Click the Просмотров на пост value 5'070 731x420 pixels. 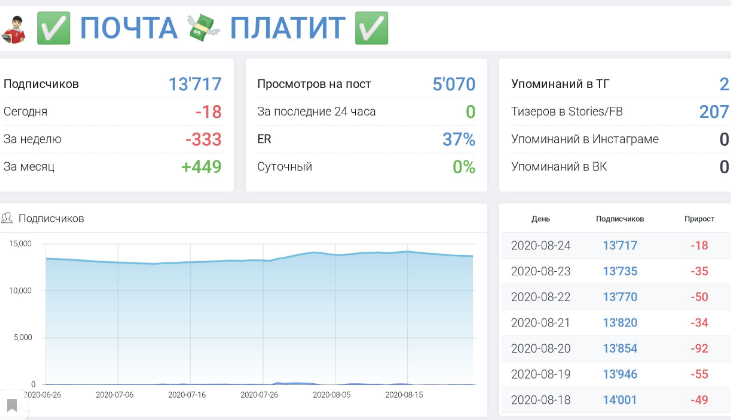click(454, 84)
